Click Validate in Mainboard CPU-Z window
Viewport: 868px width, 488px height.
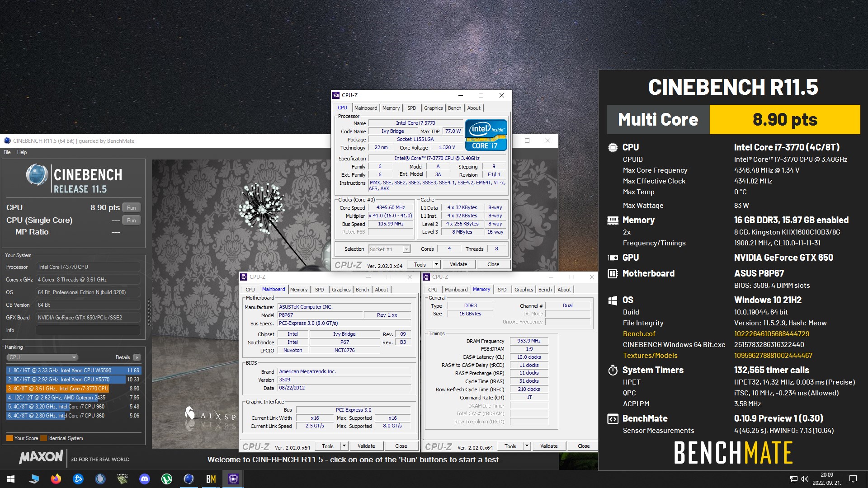pyautogui.click(x=366, y=446)
